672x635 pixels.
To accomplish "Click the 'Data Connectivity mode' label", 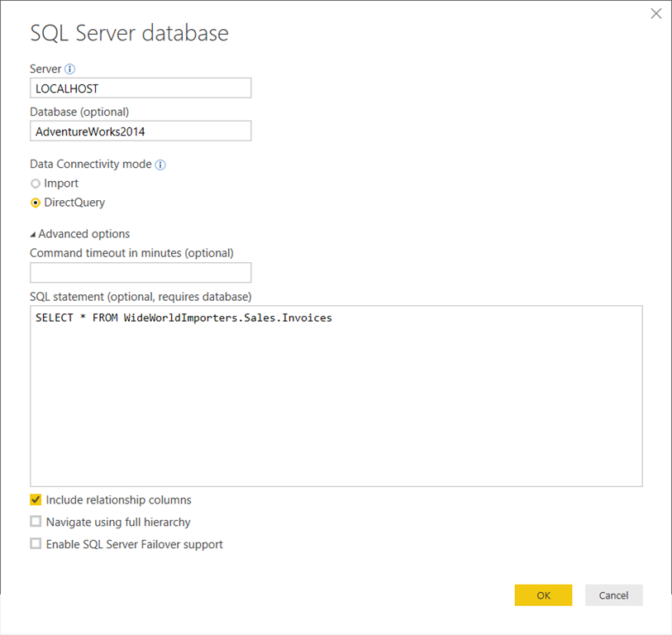I will pyautogui.click(x=91, y=165).
